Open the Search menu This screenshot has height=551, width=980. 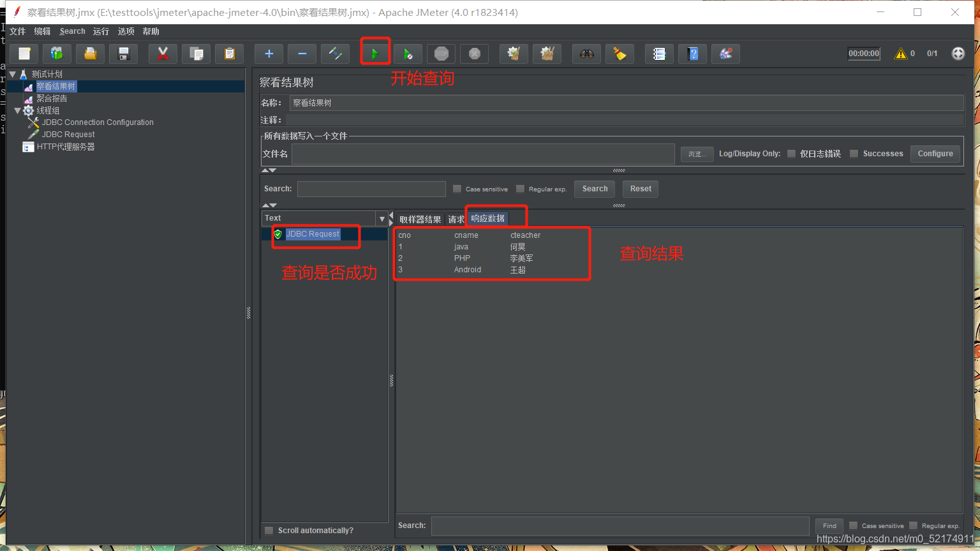[73, 31]
